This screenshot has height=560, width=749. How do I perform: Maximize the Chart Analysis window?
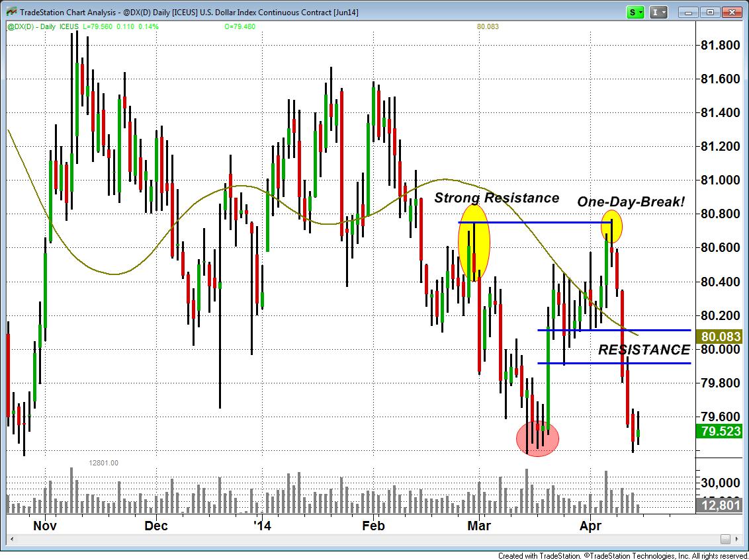(x=711, y=12)
